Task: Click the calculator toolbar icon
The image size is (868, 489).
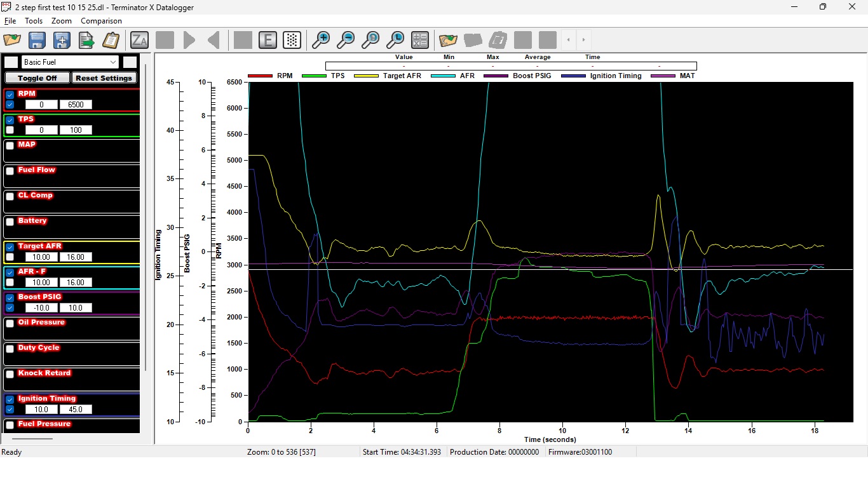Action: click(x=420, y=40)
